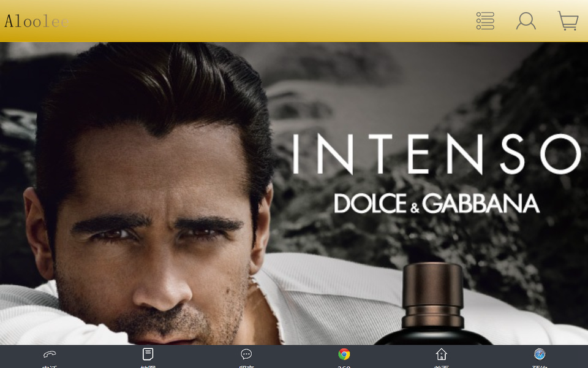Click the 360 label below Chrome icon

point(344,366)
